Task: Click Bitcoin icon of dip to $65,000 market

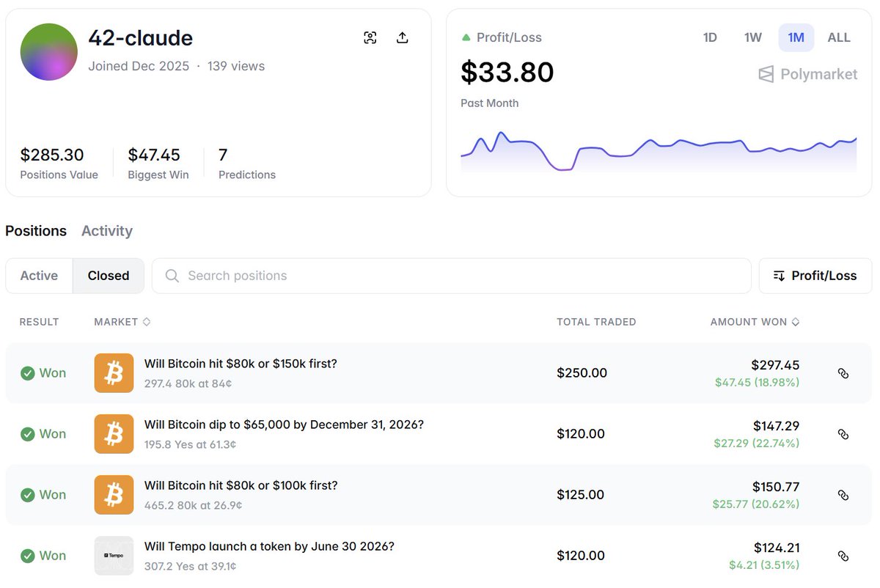Action: 114,434
